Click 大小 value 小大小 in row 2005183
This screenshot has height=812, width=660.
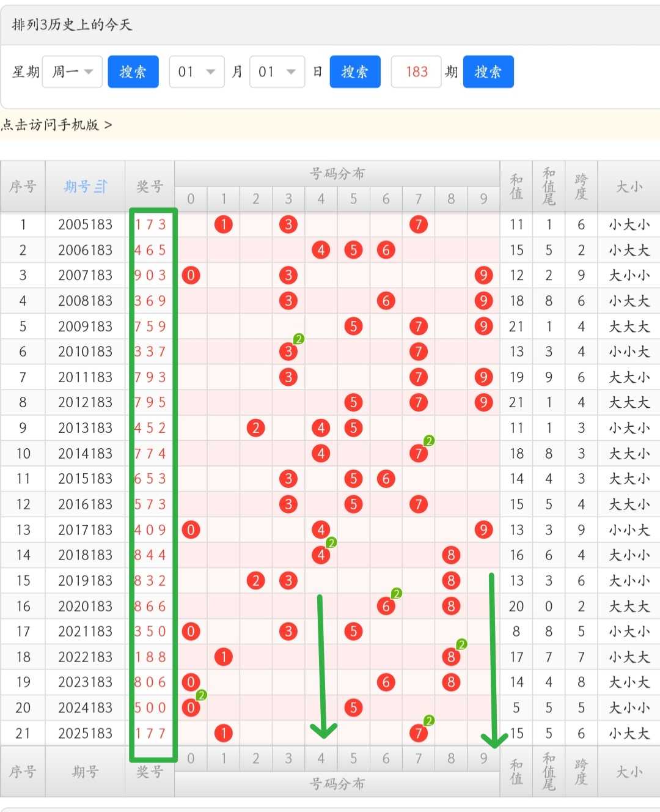(629, 224)
